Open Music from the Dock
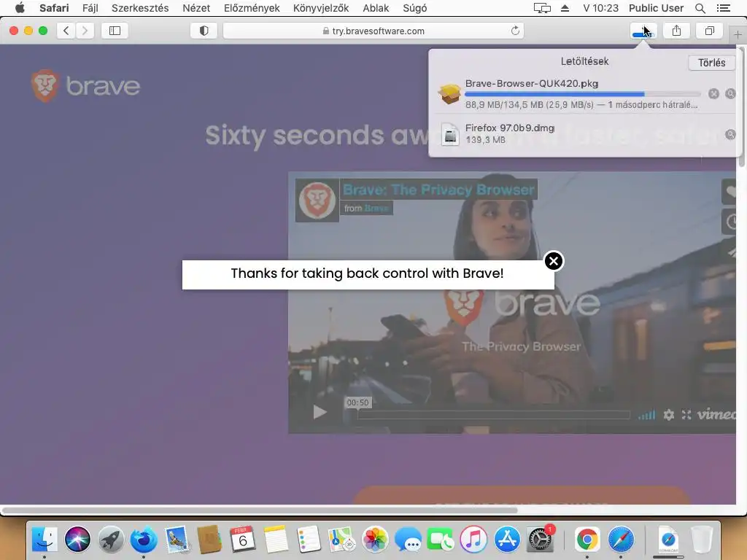 (473, 540)
